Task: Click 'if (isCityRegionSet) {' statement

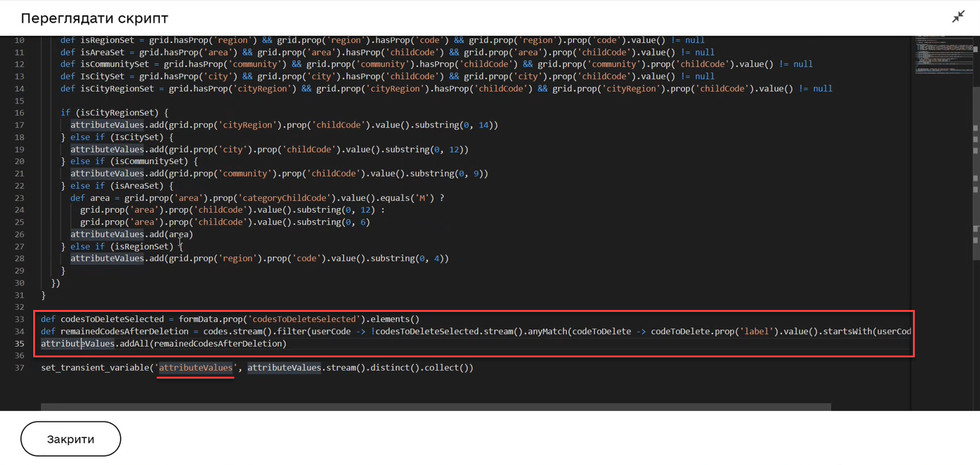Action: point(114,113)
